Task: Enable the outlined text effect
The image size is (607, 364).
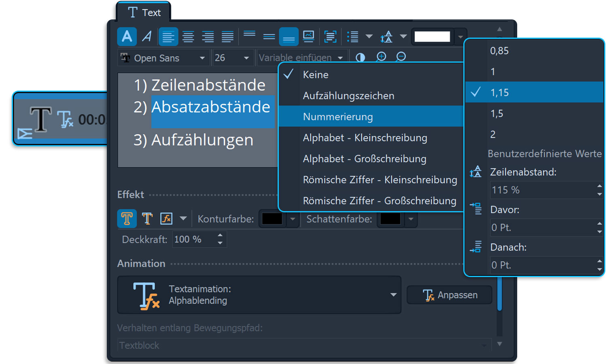Action: click(147, 219)
